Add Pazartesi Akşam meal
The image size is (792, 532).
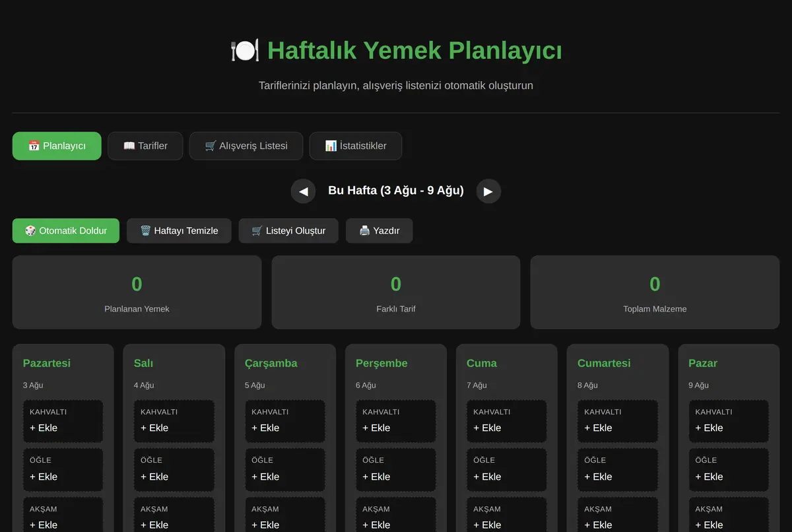63,516
